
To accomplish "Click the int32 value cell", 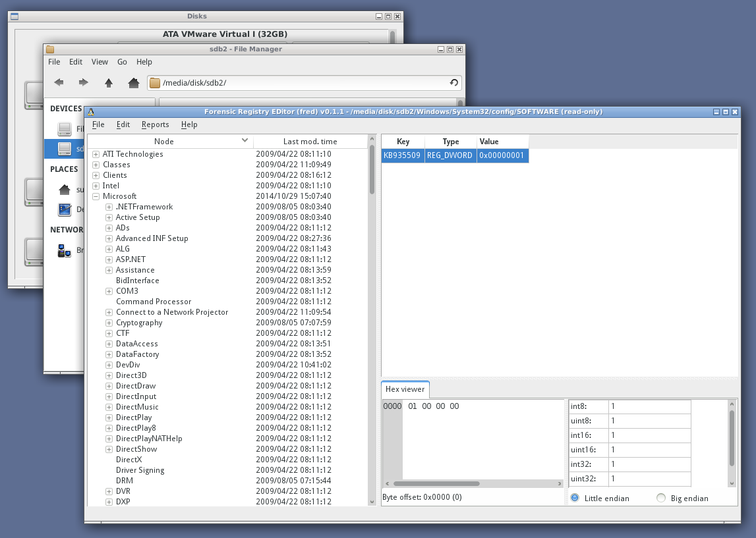I will [x=649, y=464].
